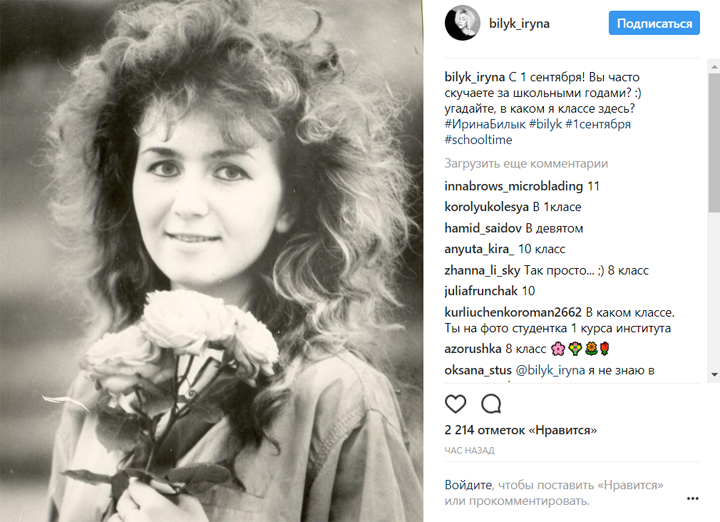Load more comments via Загрузить еще комментарии
This screenshot has height=522, width=720.
526,163
